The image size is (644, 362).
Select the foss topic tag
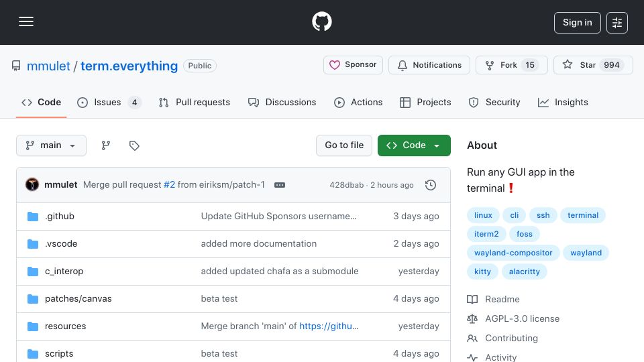[x=525, y=234]
